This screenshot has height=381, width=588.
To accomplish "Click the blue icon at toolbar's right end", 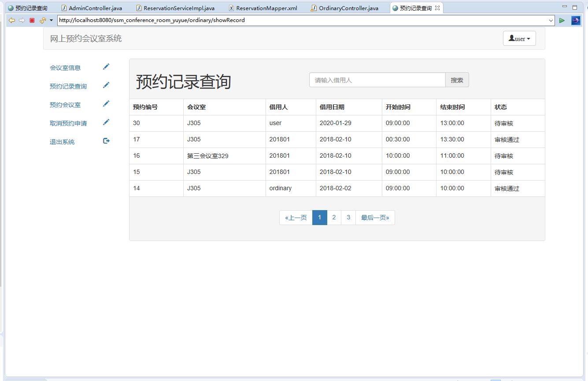I will (576, 20).
